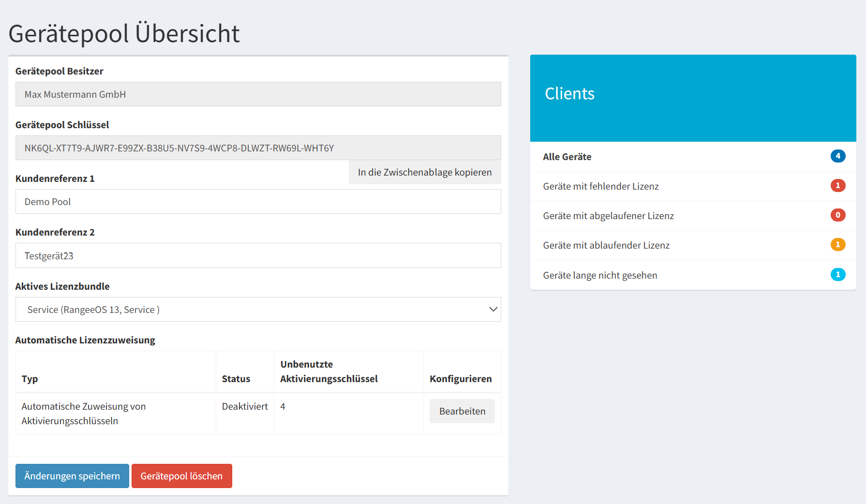Screen dimensions: 866x504
Task: Copy pool key to clipboard
Action: 424,173
